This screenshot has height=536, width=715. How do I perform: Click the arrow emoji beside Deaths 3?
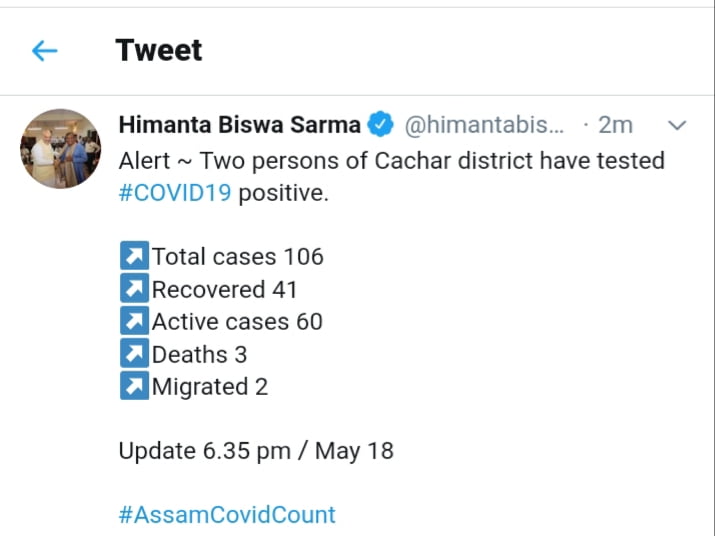[x=134, y=354]
